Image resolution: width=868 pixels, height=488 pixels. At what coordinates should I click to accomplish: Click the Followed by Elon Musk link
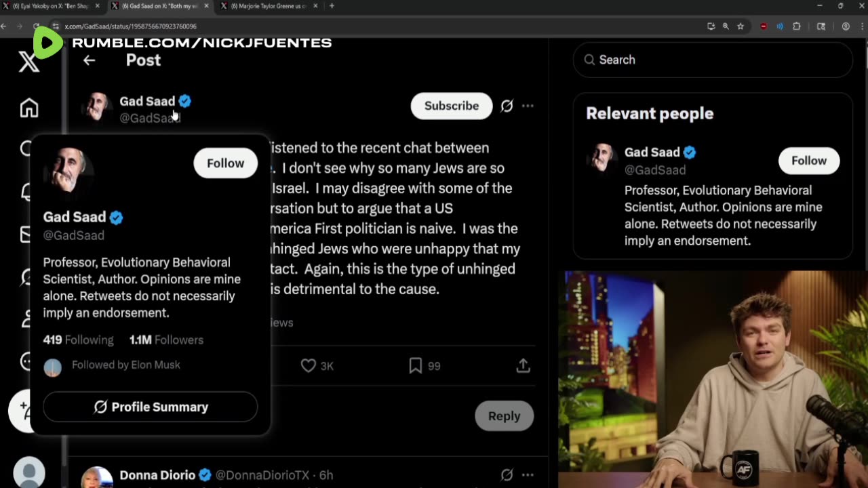(126, 365)
